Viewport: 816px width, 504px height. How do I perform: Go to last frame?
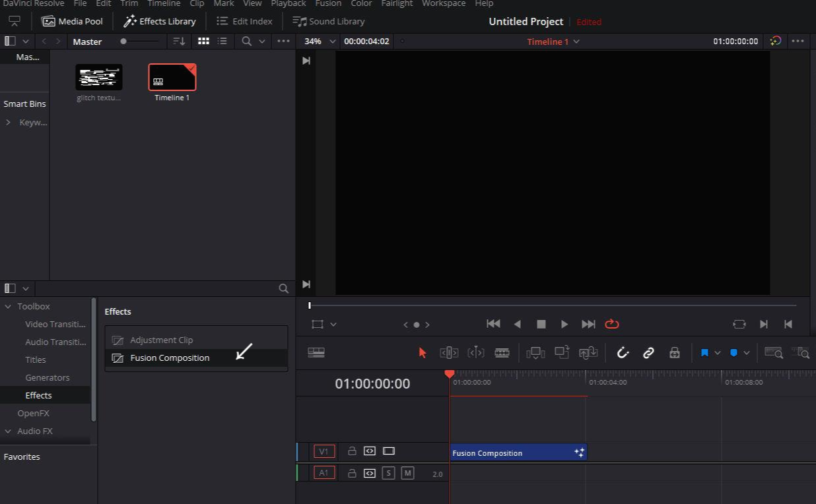(588, 324)
